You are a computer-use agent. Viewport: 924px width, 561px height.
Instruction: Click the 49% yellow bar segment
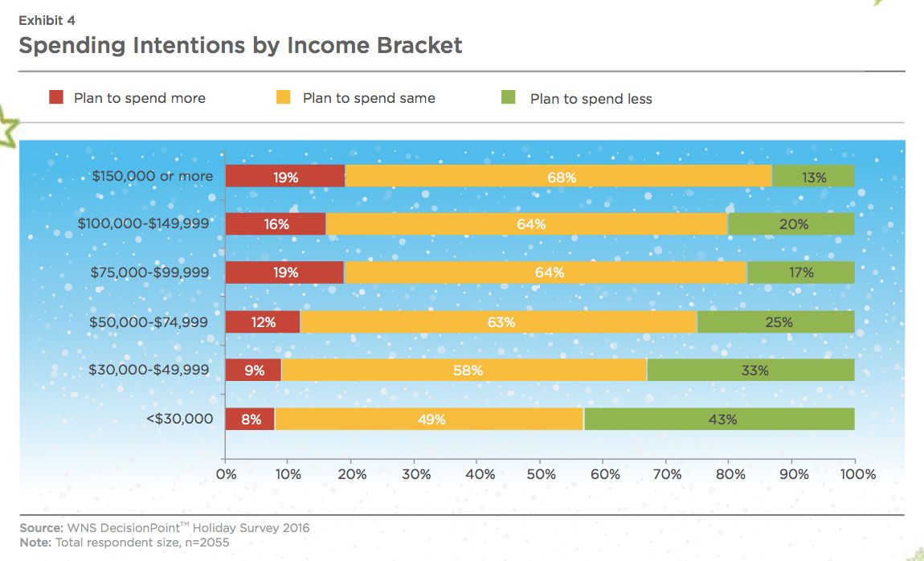click(430, 419)
